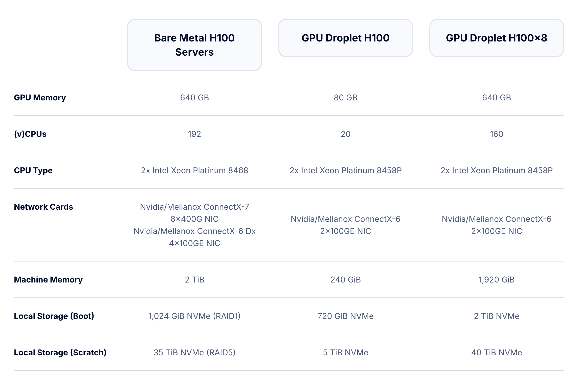Image resolution: width=578 pixels, height=392 pixels.
Task: Click the 35 TiB NVMe (RAID5) cell
Action: [x=194, y=353]
